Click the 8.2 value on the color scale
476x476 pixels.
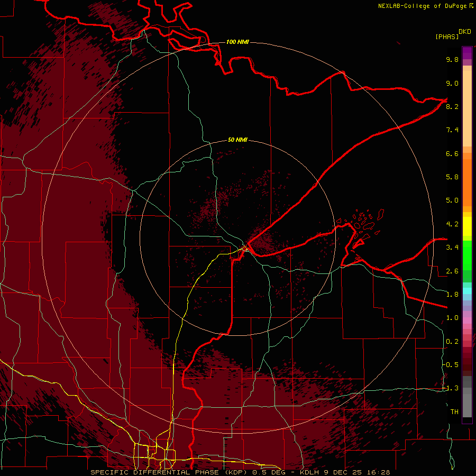coord(452,106)
